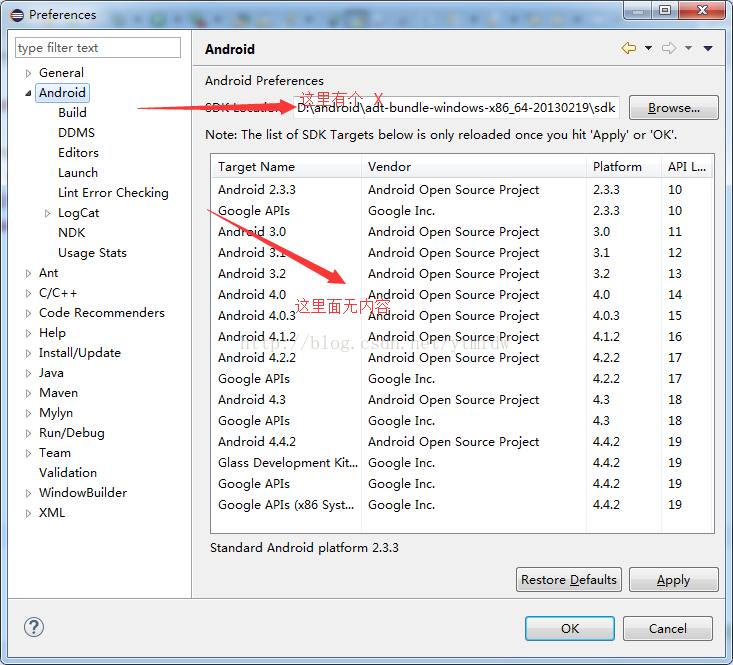Click API level 14 cell
733x665 pixels.
pos(675,295)
